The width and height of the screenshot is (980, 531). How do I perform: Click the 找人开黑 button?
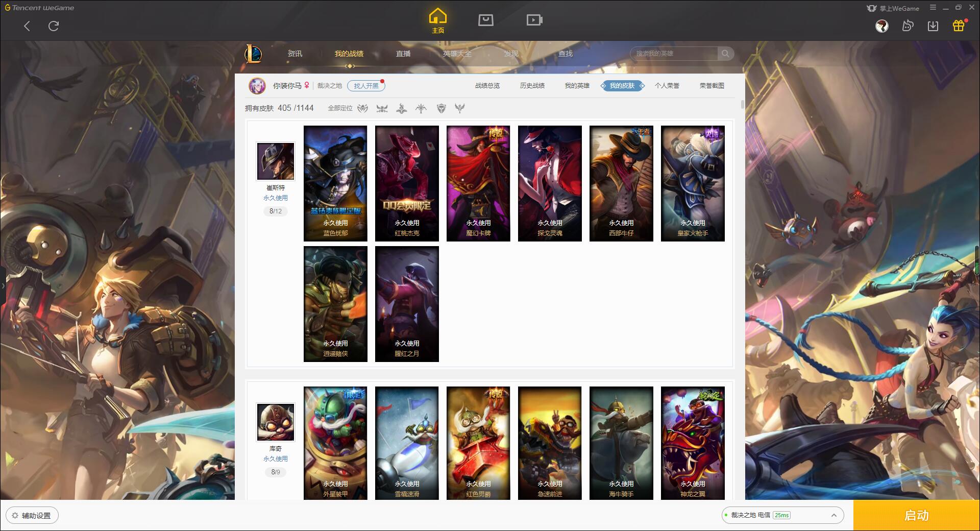[x=366, y=86]
